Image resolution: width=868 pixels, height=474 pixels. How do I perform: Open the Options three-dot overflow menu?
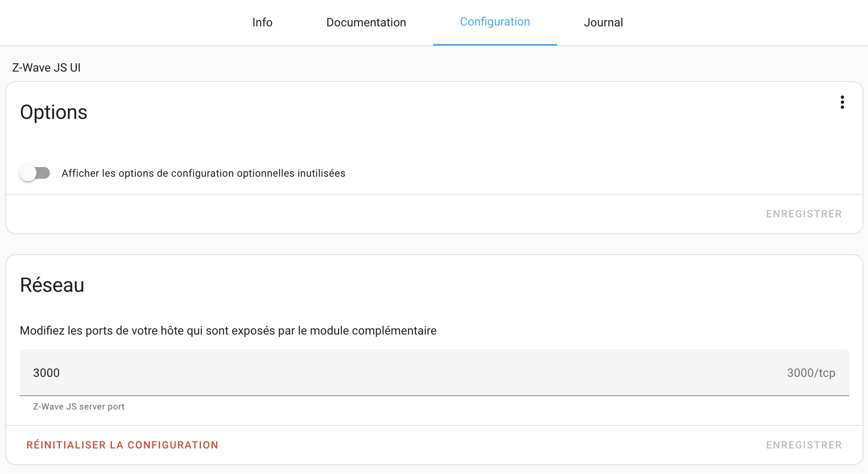(x=842, y=102)
